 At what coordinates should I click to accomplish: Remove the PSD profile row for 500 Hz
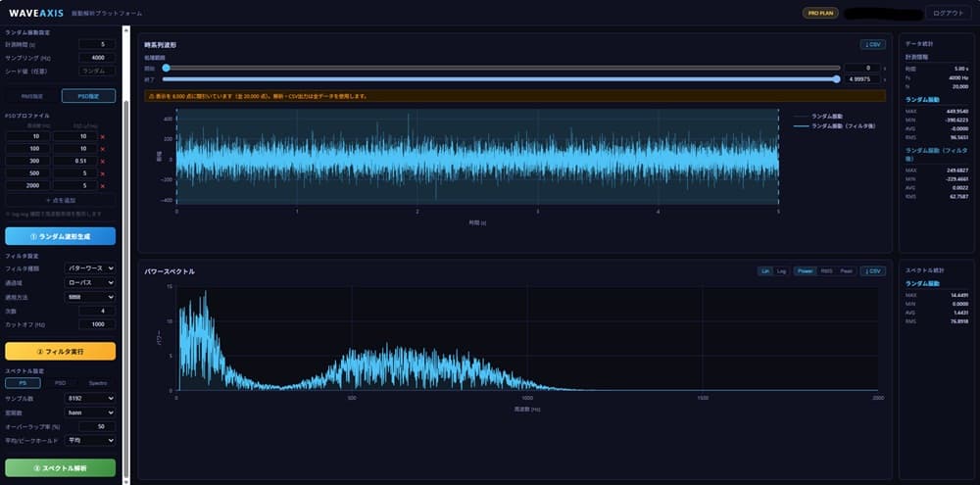(x=103, y=173)
